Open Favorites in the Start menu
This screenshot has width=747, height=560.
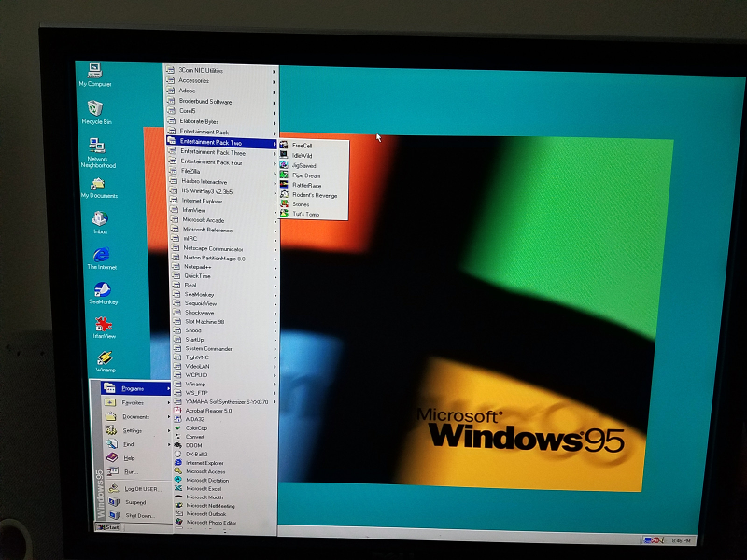pos(136,402)
